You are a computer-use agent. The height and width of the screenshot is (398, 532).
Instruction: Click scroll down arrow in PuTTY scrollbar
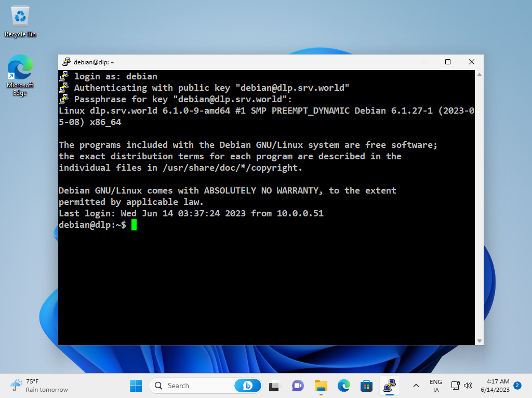pyautogui.click(x=480, y=341)
